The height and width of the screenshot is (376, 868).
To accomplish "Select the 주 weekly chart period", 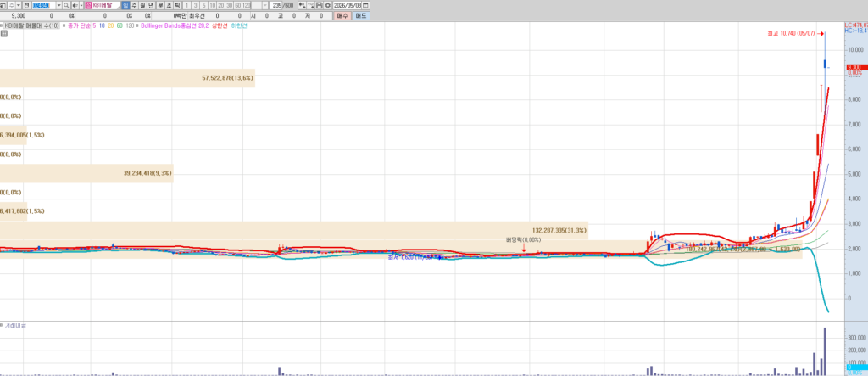I will 134,5.
